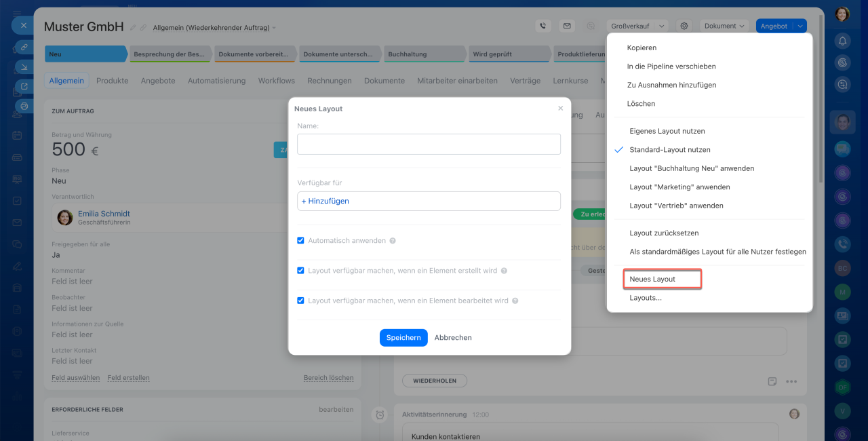Open Allgemein (Wiederkehrender Auftrag) pipeline dropdown
This screenshot has width=868, height=441.
(x=214, y=28)
